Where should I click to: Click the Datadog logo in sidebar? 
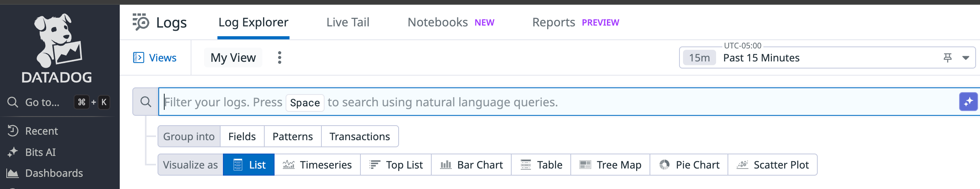tap(57, 48)
